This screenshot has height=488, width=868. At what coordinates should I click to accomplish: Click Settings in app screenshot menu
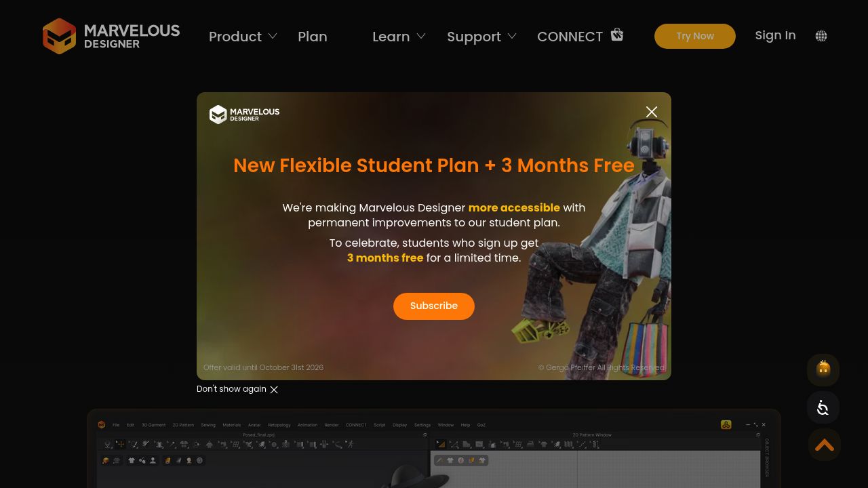pos(422,425)
